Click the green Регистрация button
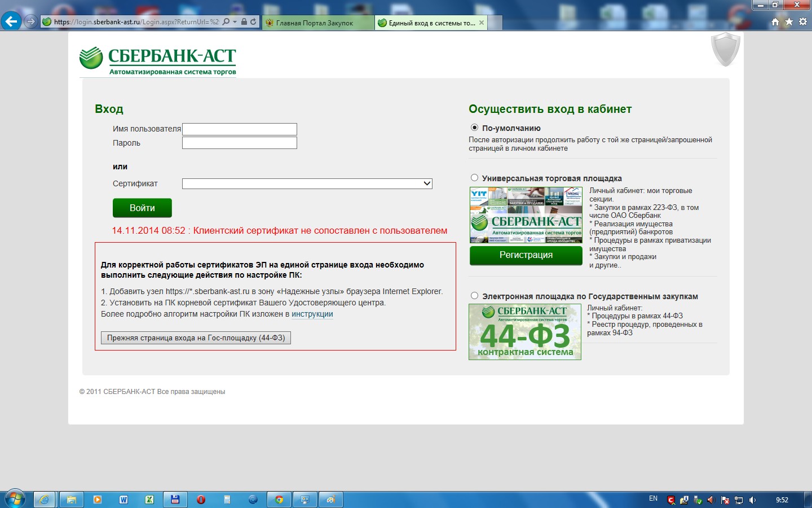 tap(526, 255)
